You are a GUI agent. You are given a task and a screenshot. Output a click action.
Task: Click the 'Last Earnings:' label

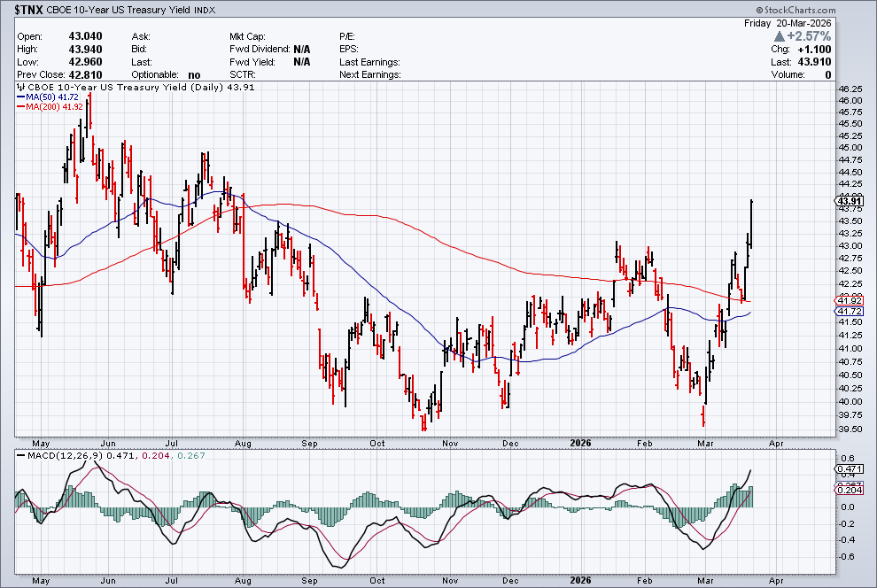pos(369,62)
